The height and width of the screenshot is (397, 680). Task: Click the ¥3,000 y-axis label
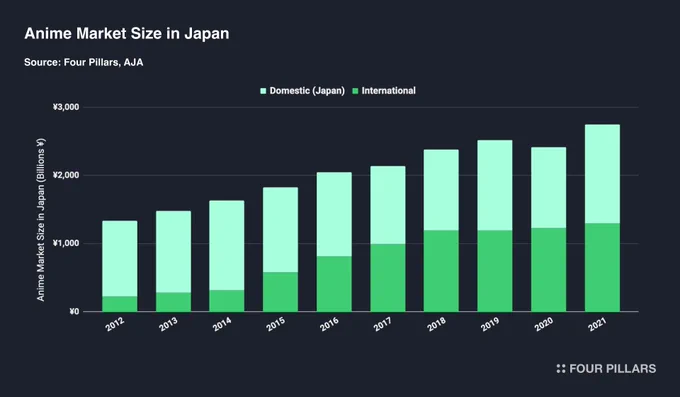coord(66,107)
